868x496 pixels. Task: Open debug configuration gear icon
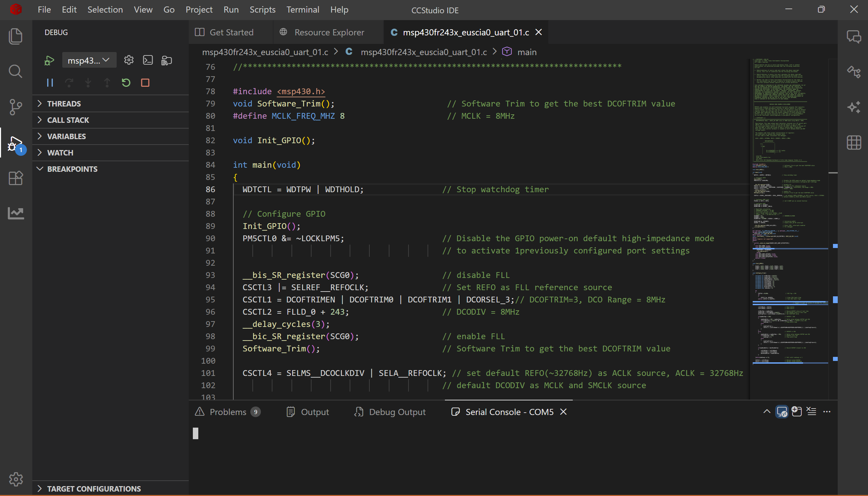coord(129,60)
